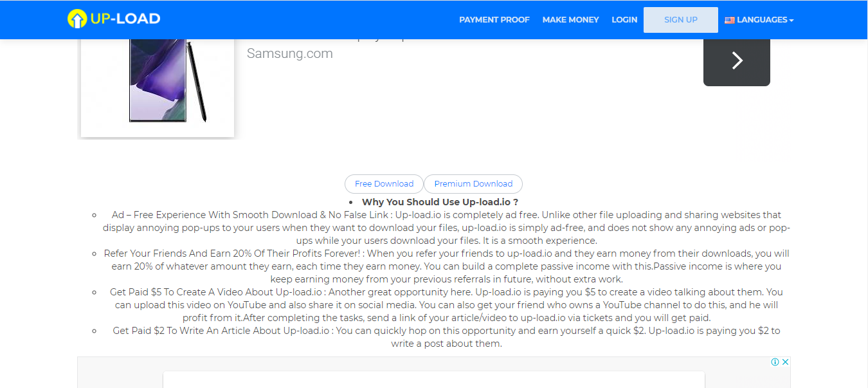Click the ad's next arrow button
Viewport: 868px width, 388px height.
coord(737,62)
